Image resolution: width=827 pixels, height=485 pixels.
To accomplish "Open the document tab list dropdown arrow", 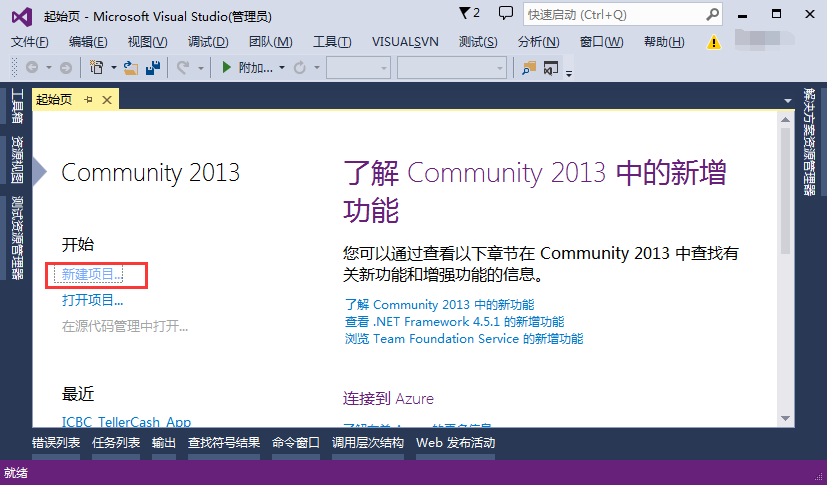I will [x=787, y=100].
